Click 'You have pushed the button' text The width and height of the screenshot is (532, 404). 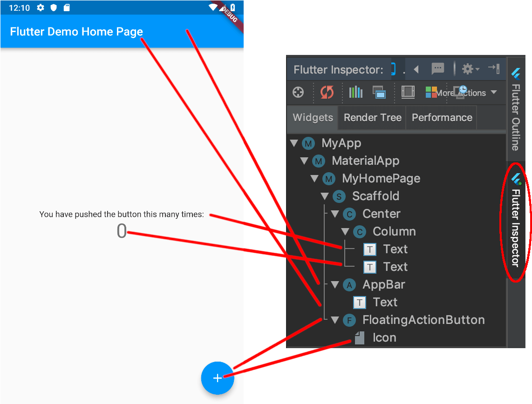click(122, 214)
